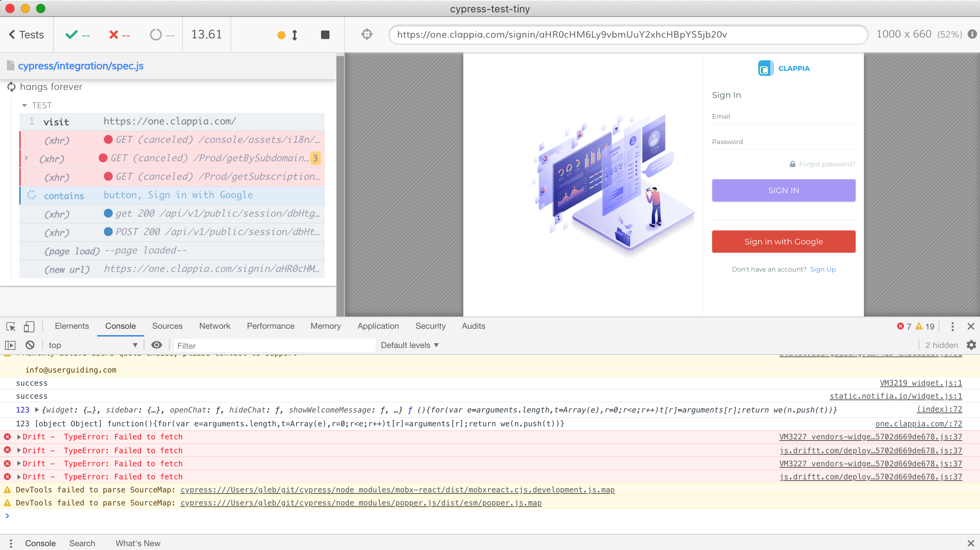Click the Sign Up link
The width and height of the screenshot is (980, 550).
point(823,269)
